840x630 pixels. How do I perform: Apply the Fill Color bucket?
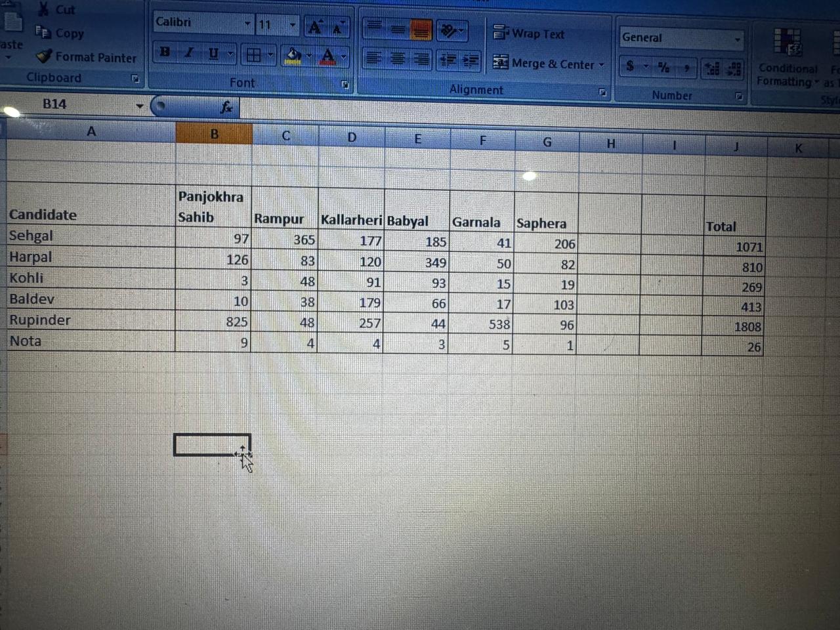pos(294,56)
